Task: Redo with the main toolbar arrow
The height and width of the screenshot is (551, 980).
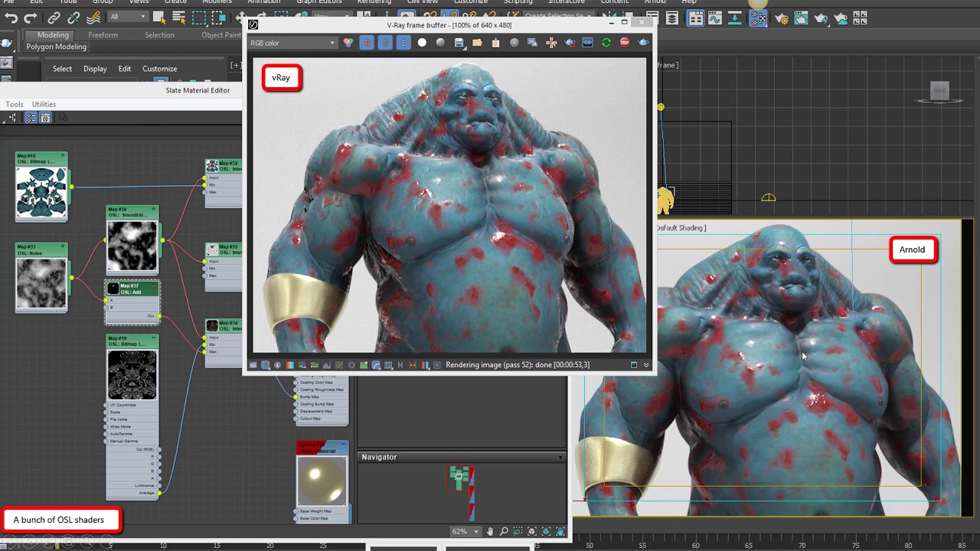Action: [x=31, y=18]
